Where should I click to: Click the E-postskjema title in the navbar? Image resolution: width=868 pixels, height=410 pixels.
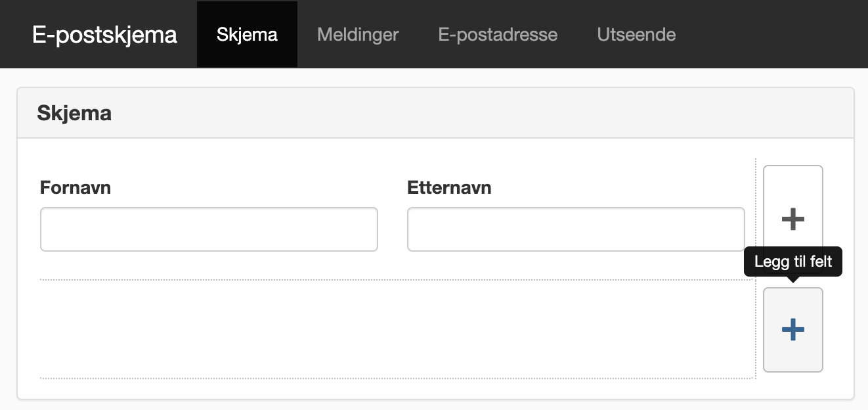105,34
